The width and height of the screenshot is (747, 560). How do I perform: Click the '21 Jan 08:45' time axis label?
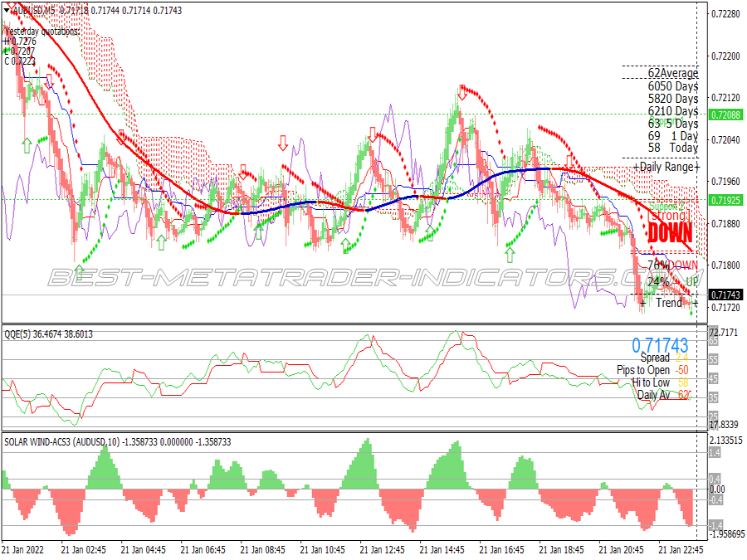click(262, 549)
